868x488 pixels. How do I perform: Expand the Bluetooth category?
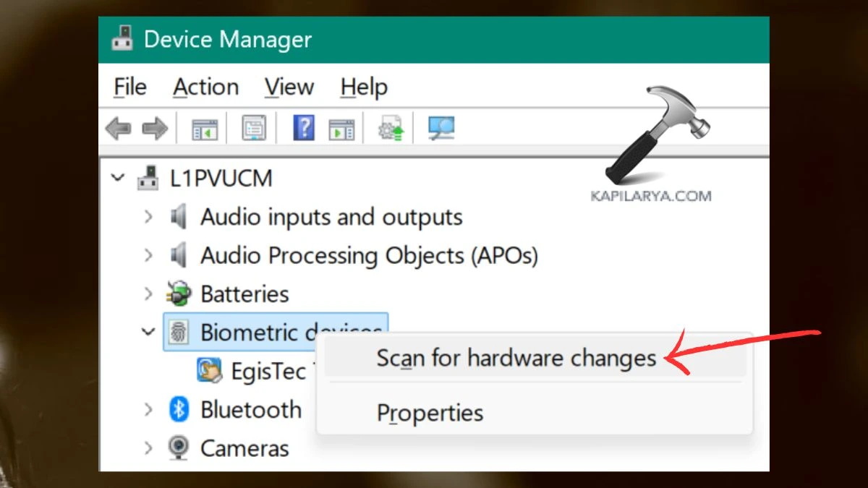click(148, 409)
